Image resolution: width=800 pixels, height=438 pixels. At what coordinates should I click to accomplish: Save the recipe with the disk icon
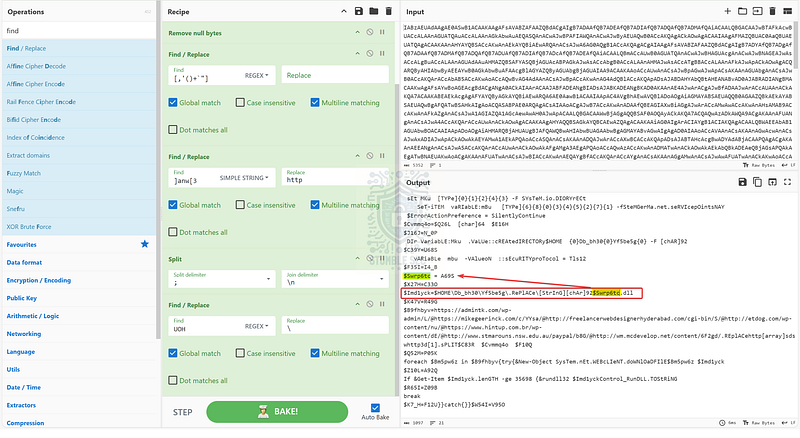(x=359, y=11)
